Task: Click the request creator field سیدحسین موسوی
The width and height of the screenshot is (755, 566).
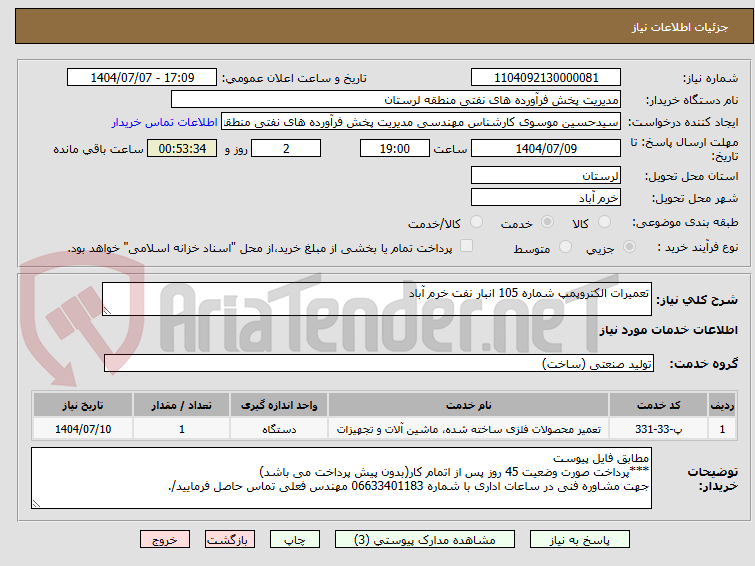Action: 421,122
